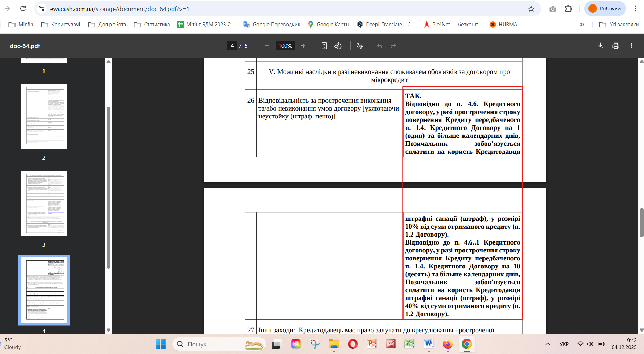644x354 pixels.
Task: Zoom out the PDF document
Action: pos(267,46)
